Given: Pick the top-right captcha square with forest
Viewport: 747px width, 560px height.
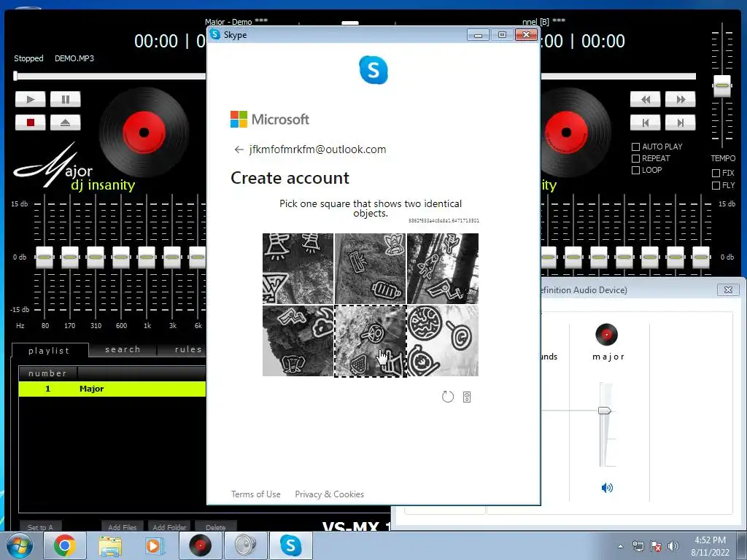Looking at the screenshot, I should point(443,268).
